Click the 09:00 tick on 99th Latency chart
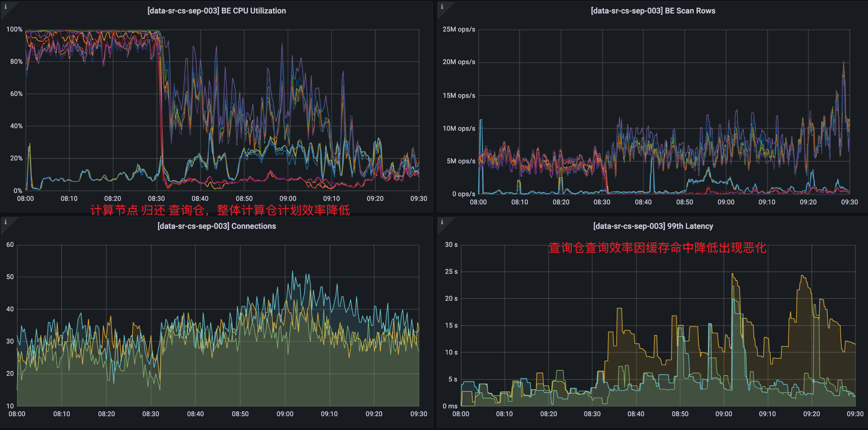Screen dimensions: 868x430 [x=723, y=414]
